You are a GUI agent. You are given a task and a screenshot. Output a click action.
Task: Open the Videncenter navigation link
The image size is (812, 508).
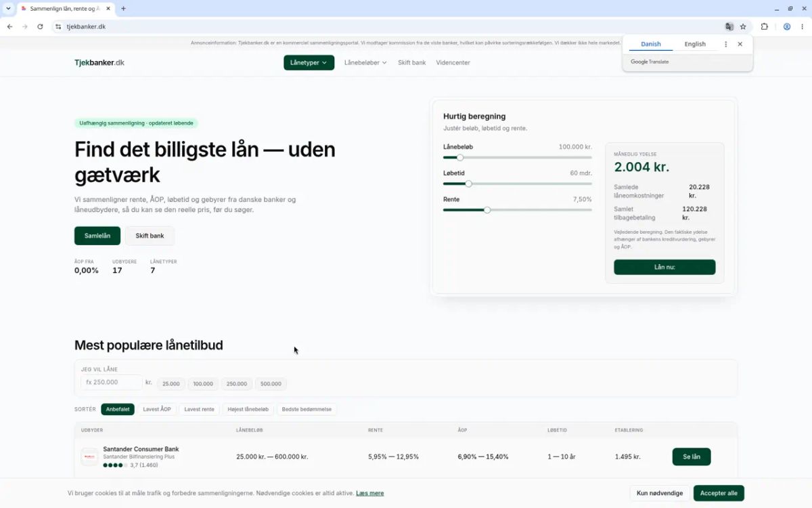[453, 62]
